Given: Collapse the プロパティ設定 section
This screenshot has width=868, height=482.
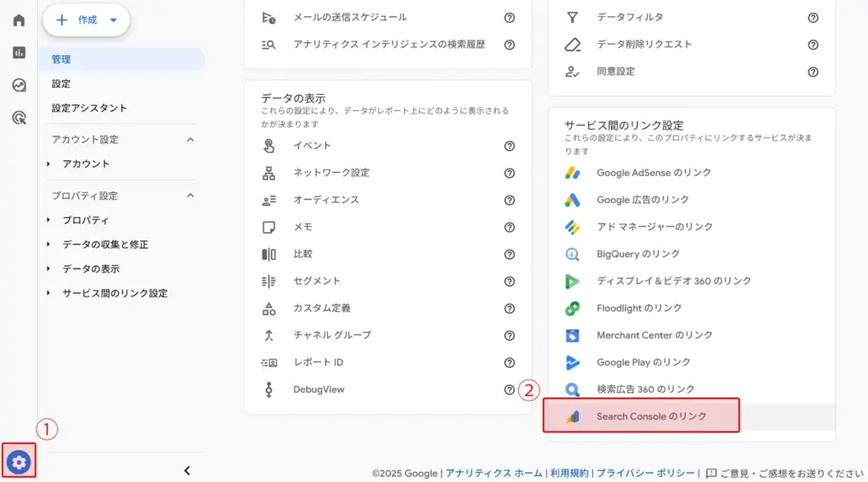Looking at the screenshot, I should click(x=190, y=196).
